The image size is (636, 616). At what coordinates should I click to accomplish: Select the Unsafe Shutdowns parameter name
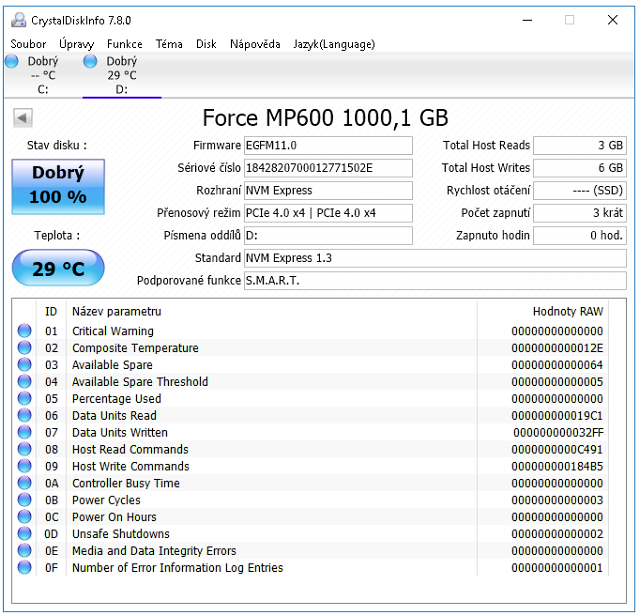pyautogui.click(x=120, y=534)
